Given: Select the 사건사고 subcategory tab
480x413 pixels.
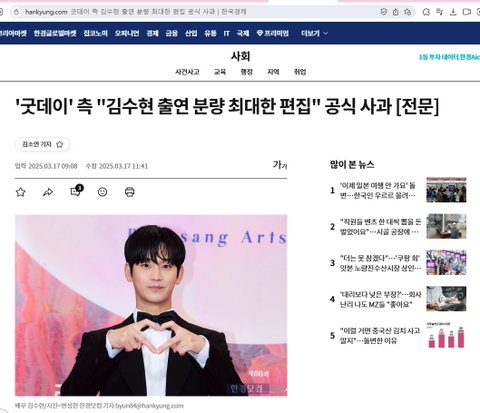Looking at the screenshot, I should 187,72.
